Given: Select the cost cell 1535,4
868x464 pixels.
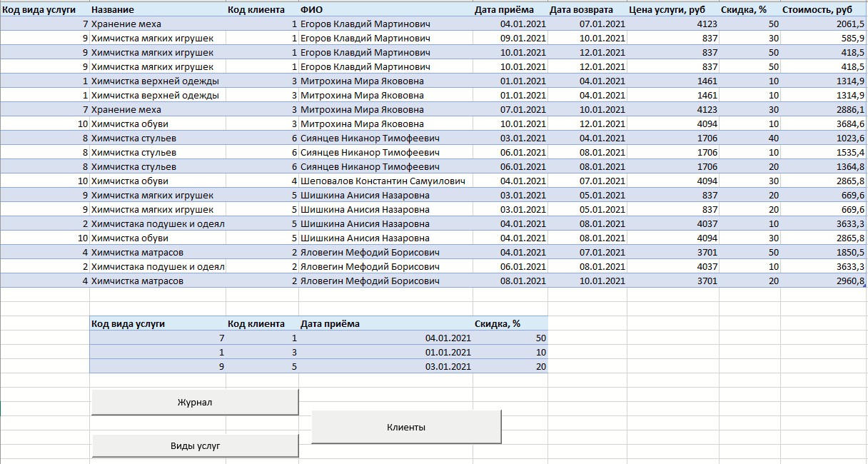Looking at the screenshot, I should [x=824, y=153].
